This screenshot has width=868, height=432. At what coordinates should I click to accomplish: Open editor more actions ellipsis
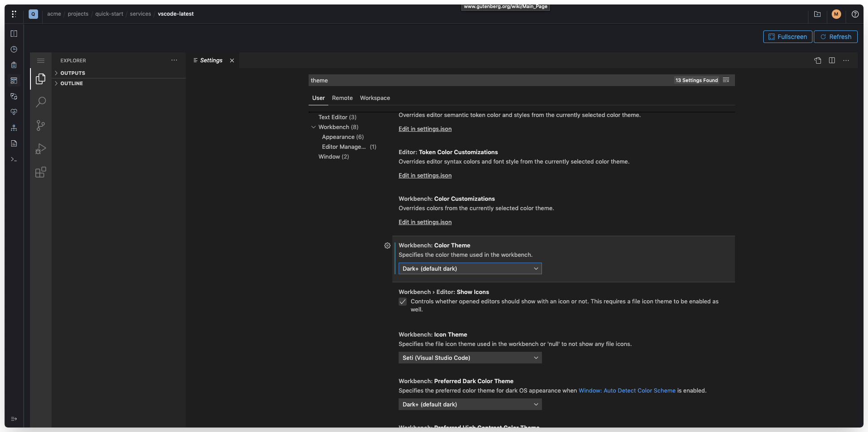[x=846, y=60]
